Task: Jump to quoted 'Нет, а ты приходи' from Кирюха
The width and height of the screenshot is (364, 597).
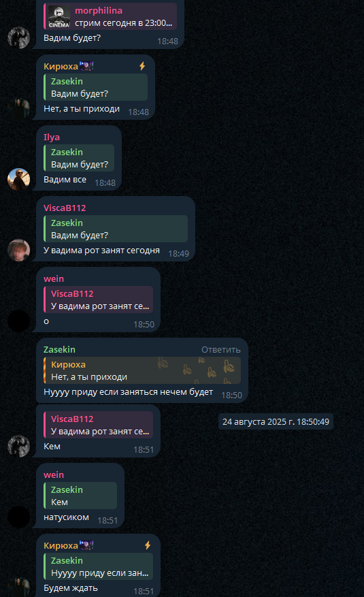Action: click(142, 370)
